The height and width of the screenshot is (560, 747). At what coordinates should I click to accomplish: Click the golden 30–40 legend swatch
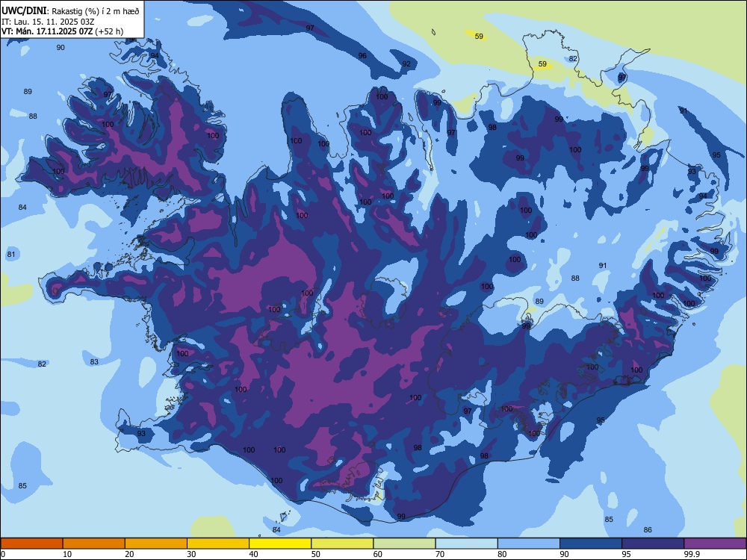click(218, 544)
